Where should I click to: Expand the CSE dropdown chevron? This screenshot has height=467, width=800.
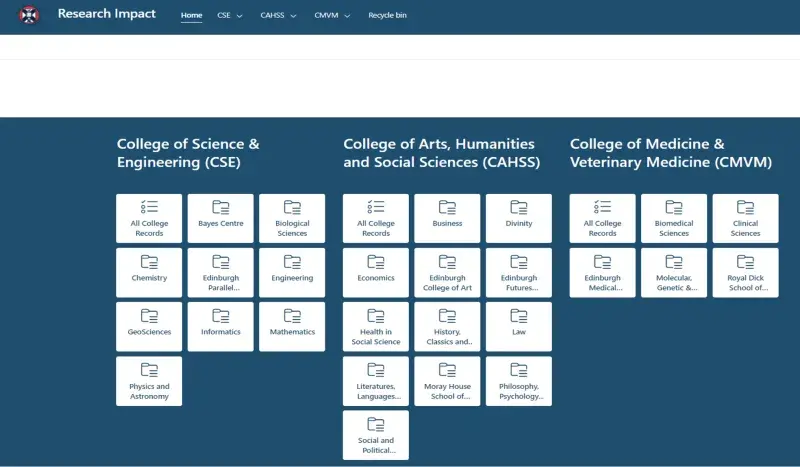pos(239,16)
